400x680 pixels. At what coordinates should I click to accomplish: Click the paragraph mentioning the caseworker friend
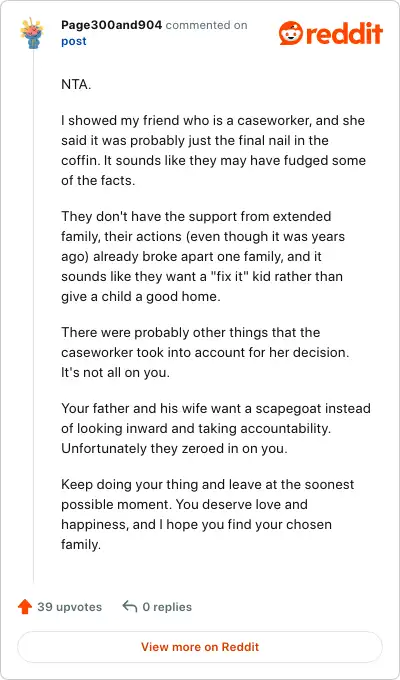click(213, 150)
